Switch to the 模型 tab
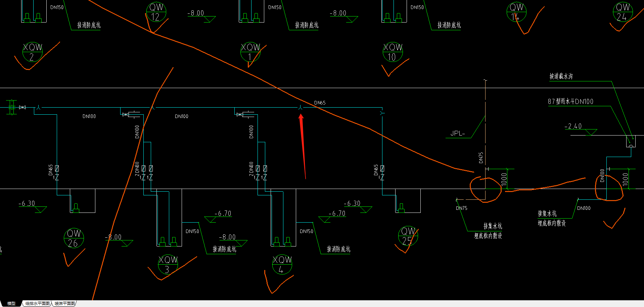 click(x=11, y=303)
